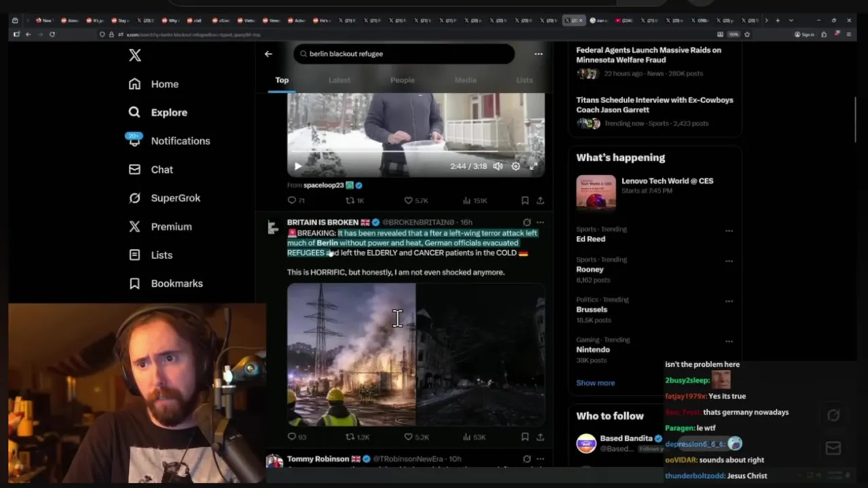This screenshot has width=868, height=488.
Task: Click the Chat envelope icon
Action: click(x=134, y=169)
